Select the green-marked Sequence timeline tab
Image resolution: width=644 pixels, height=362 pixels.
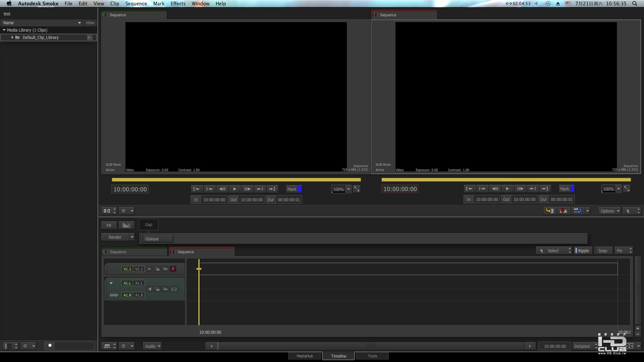(134, 252)
